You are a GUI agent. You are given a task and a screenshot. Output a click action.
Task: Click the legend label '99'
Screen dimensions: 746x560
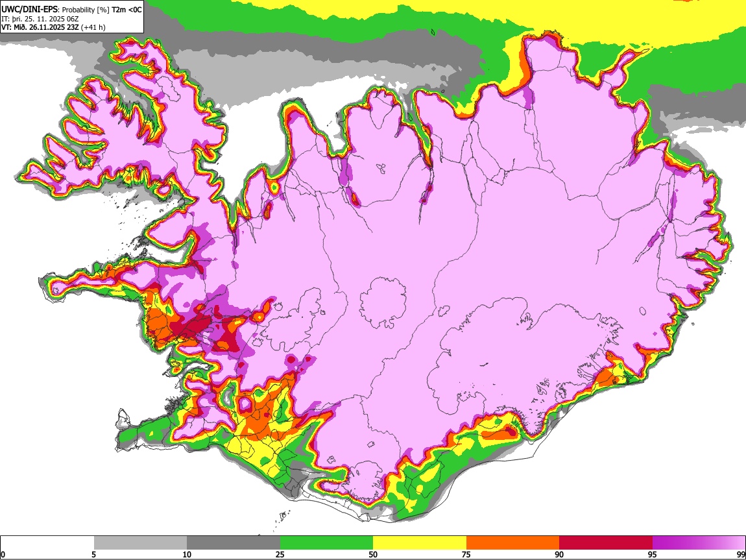[741, 555]
